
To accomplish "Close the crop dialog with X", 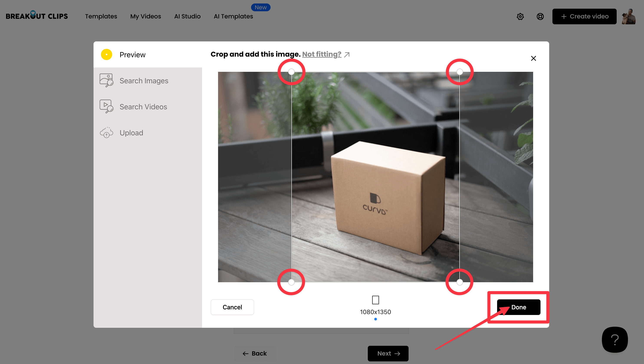I will (533, 59).
